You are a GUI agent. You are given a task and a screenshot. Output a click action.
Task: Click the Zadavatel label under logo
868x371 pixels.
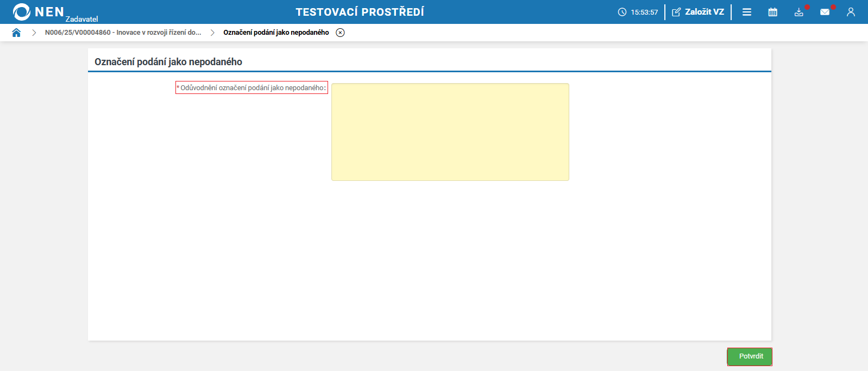click(81, 19)
